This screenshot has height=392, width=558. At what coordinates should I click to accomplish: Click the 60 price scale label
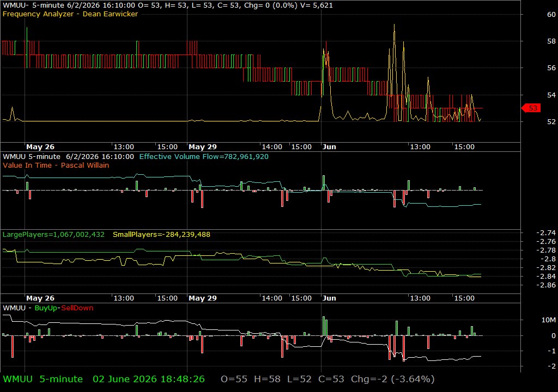coord(551,14)
